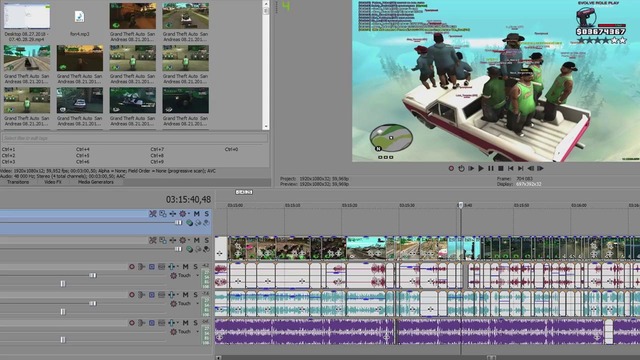
Task: Arm second audio track for record
Action: 132,294
